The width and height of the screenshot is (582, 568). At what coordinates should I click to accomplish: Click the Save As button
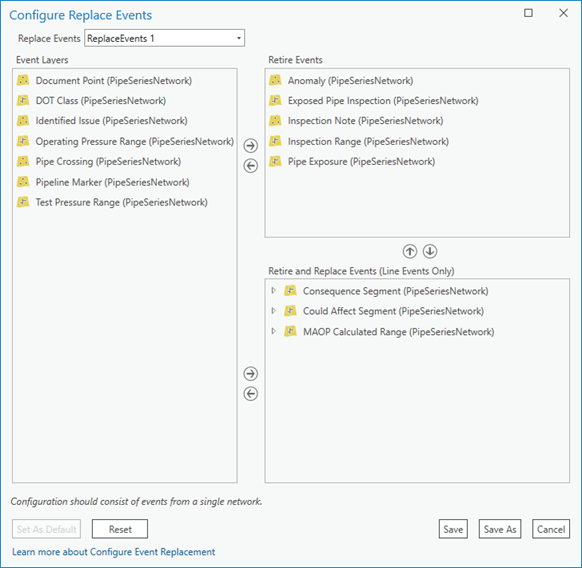pos(500,529)
